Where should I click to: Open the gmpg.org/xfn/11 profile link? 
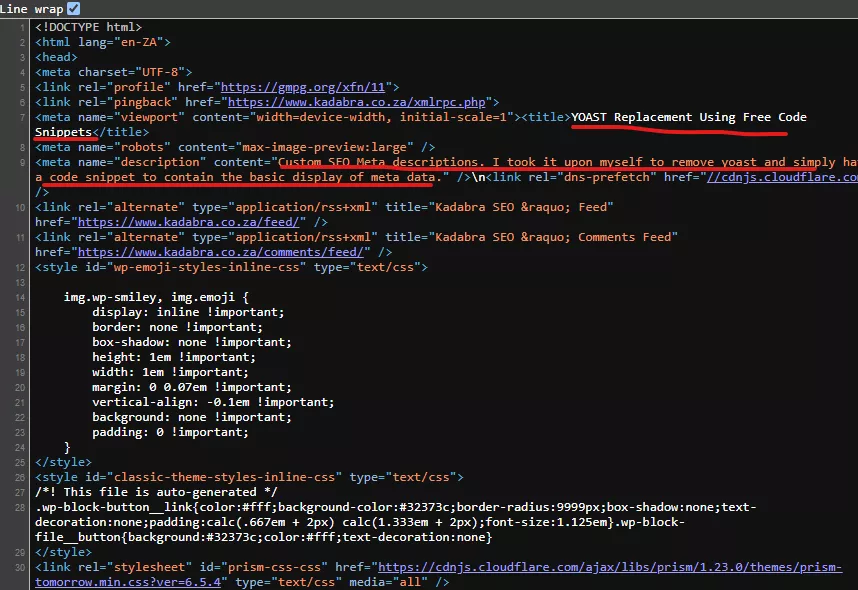[303, 87]
